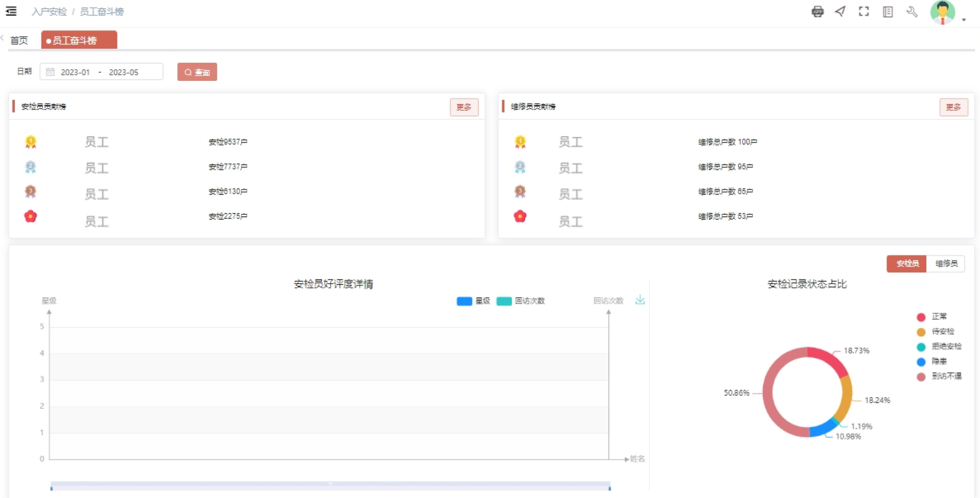Toggle fullscreen mode icon
The height and width of the screenshot is (498, 980).
pos(864,12)
